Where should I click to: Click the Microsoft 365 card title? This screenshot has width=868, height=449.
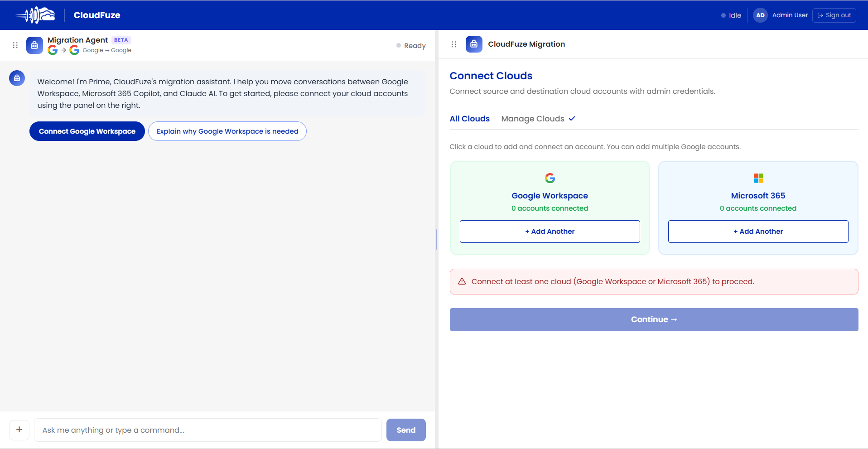tap(758, 196)
